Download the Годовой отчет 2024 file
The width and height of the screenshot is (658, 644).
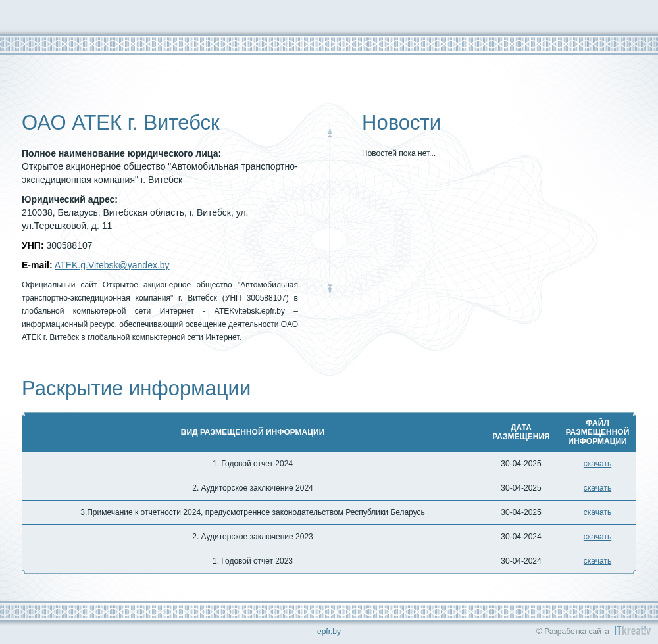[597, 464]
